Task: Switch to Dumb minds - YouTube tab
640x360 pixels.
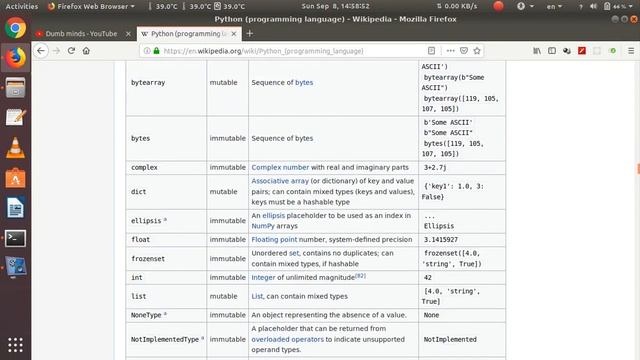Action: (x=81, y=34)
